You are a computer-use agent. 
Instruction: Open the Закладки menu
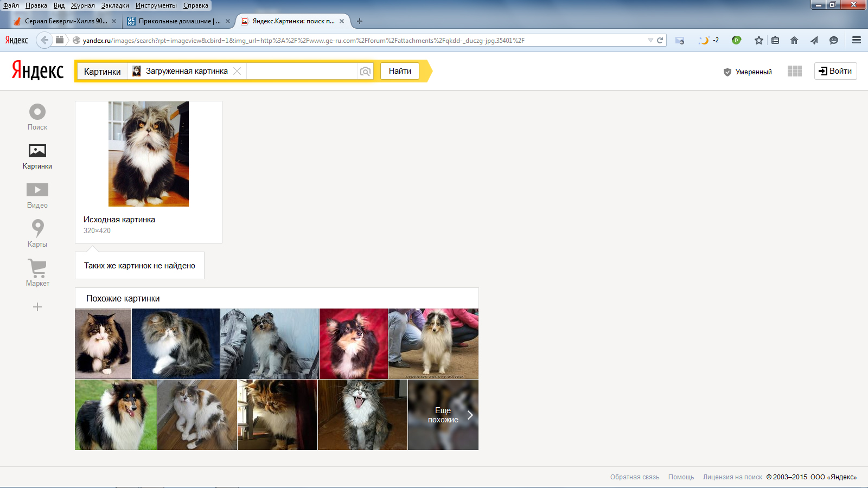click(x=115, y=5)
